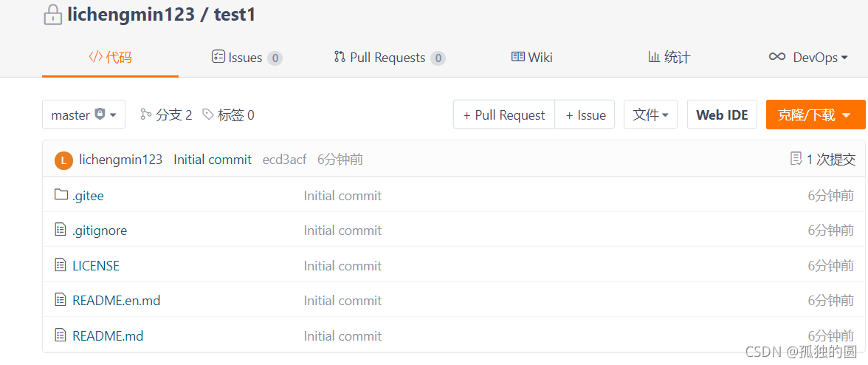Launch the Web IDE
The height and width of the screenshot is (365, 868).
pyautogui.click(x=722, y=115)
